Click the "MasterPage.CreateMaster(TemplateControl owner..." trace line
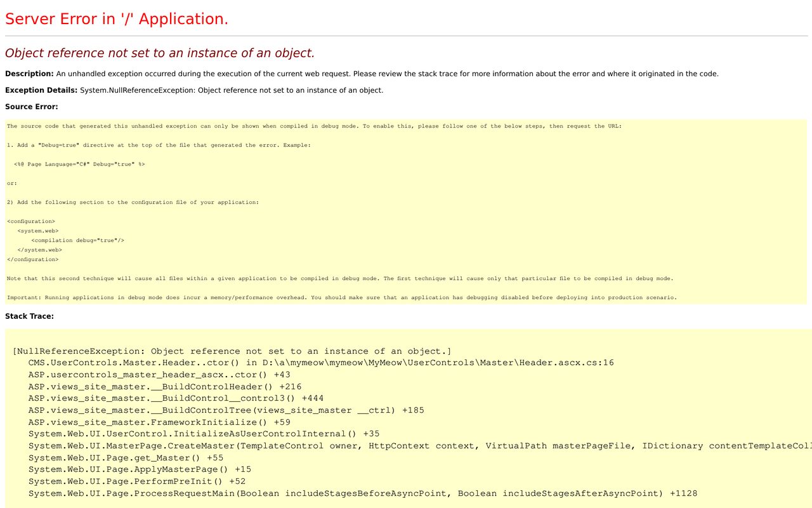The width and height of the screenshot is (812, 508). pyautogui.click(x=420, y=446)
